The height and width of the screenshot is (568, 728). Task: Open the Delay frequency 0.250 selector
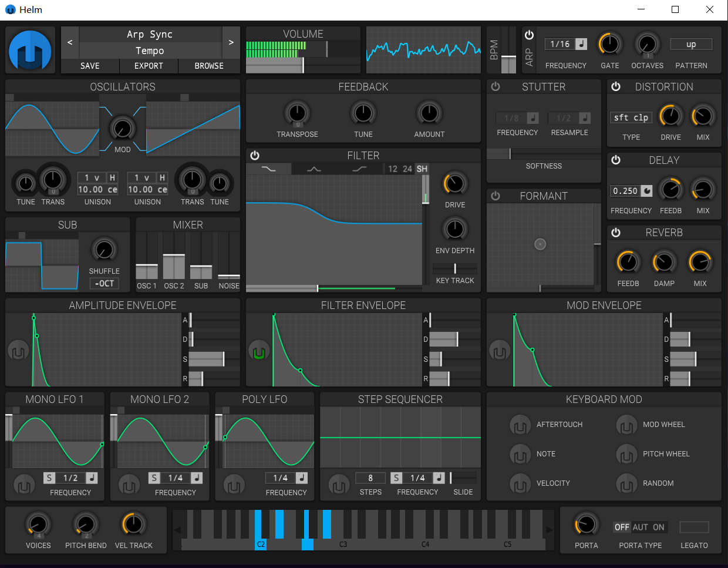625,191
